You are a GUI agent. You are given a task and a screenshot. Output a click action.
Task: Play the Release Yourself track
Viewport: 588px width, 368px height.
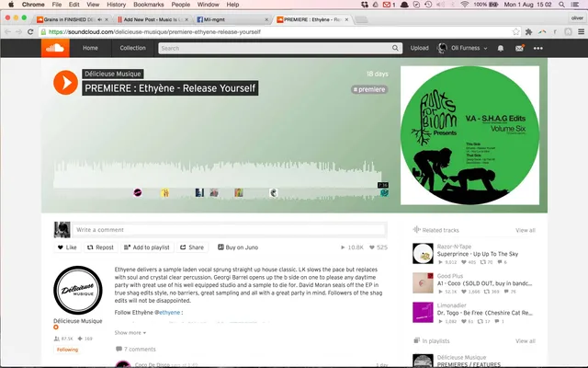(x=65, y=82)
